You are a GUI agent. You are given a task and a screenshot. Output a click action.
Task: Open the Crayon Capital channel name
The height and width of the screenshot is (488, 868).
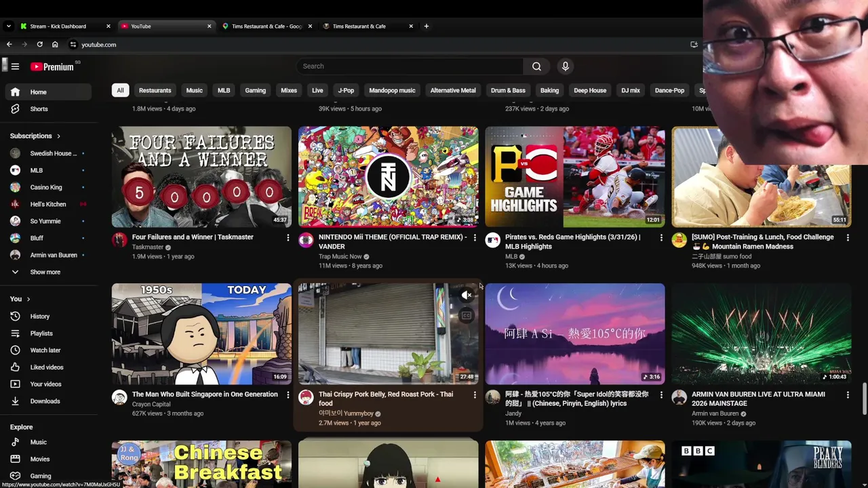[x=151, y=405]
